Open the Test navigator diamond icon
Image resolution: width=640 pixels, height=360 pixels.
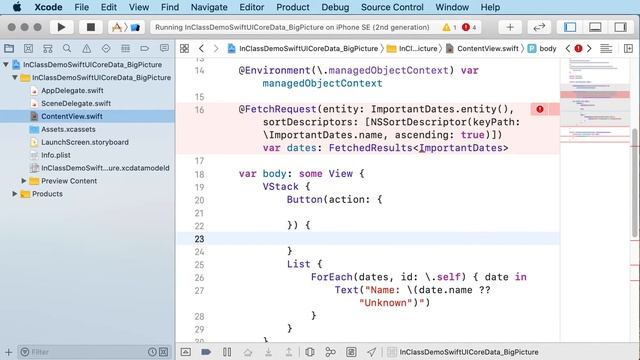point(106,49)
